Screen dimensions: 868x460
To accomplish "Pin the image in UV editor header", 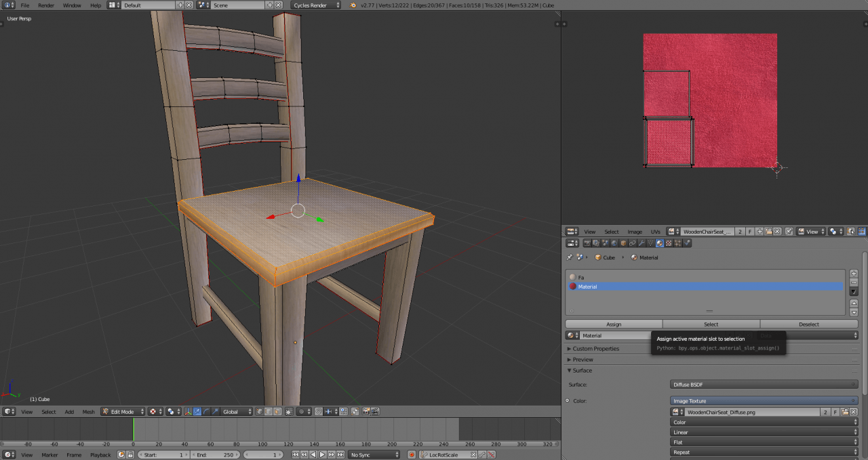I will [789, 232].
